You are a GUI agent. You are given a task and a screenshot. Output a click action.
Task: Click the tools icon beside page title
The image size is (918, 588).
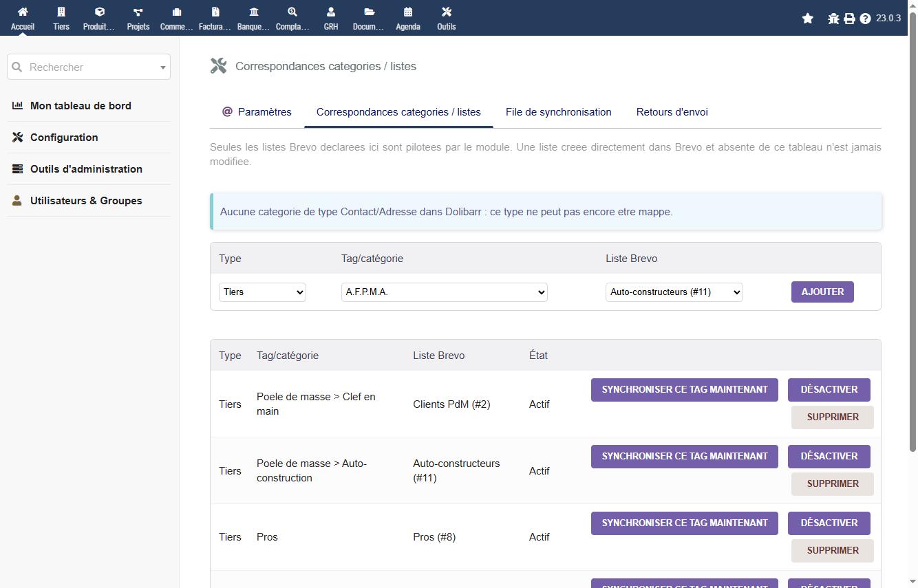(219, 66)
